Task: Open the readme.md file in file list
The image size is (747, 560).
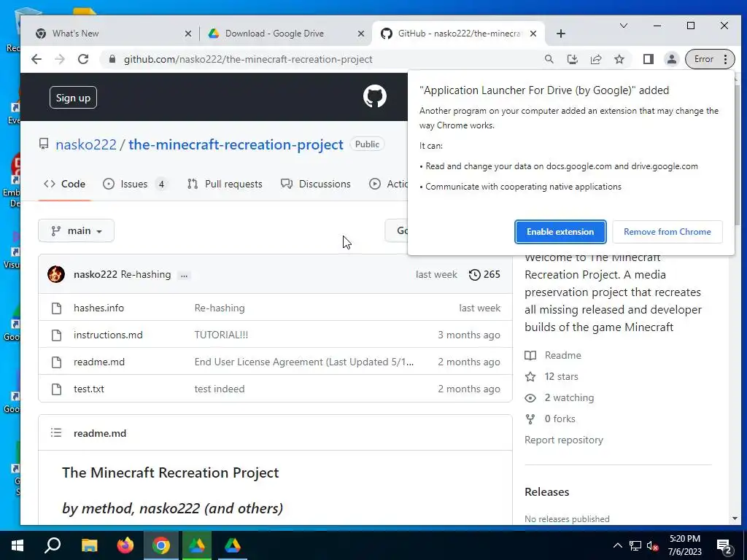Action: [x=99, y=362]
